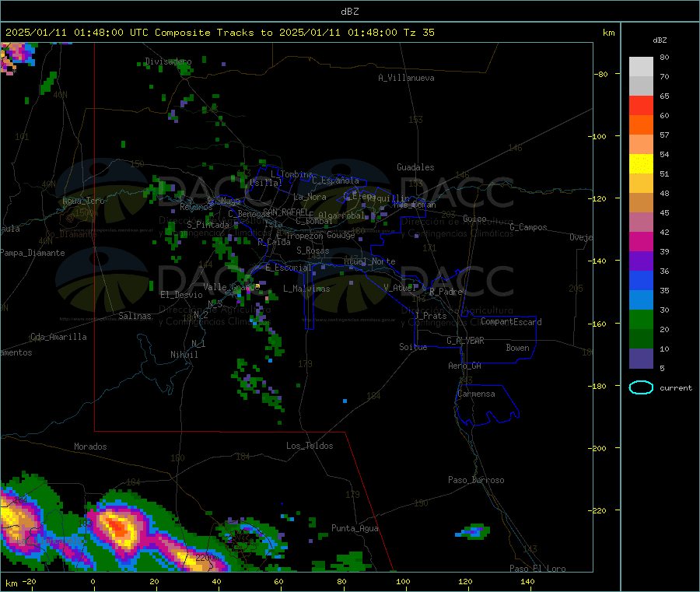Click the Aero_GA label

click(x=464, y=366)
